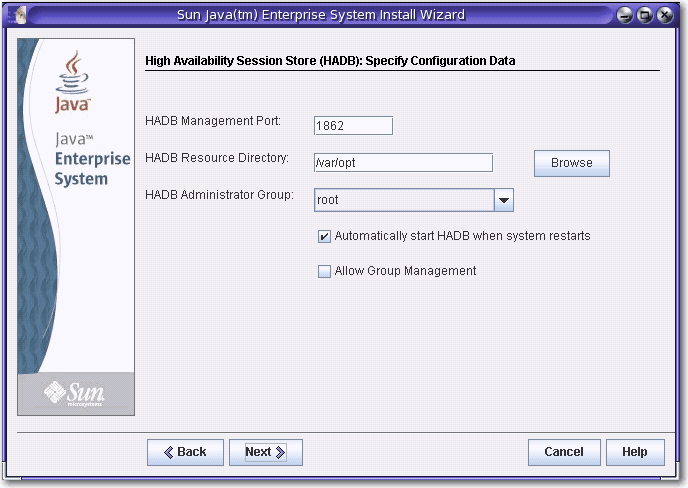
Task: Proceed with the Next button
Action: tap(265, 452)
